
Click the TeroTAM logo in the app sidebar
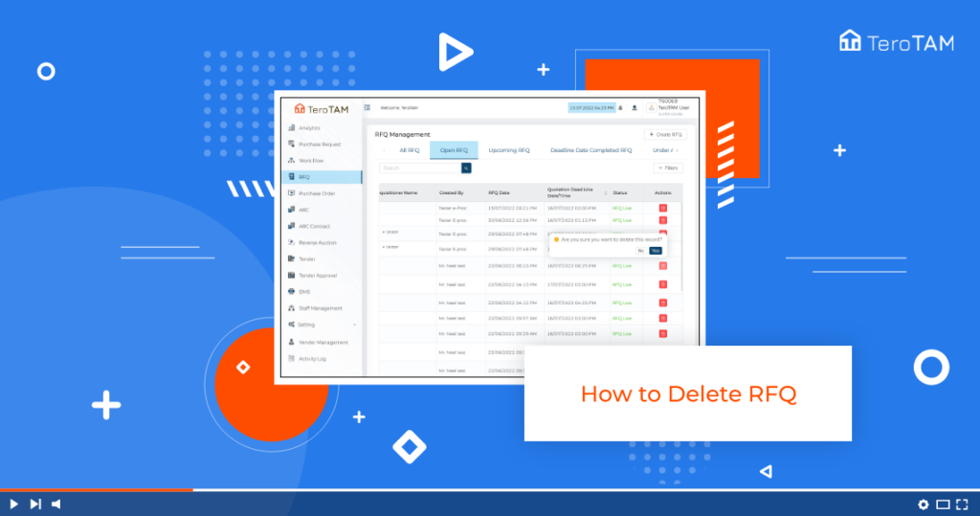[x=322, y=109]
